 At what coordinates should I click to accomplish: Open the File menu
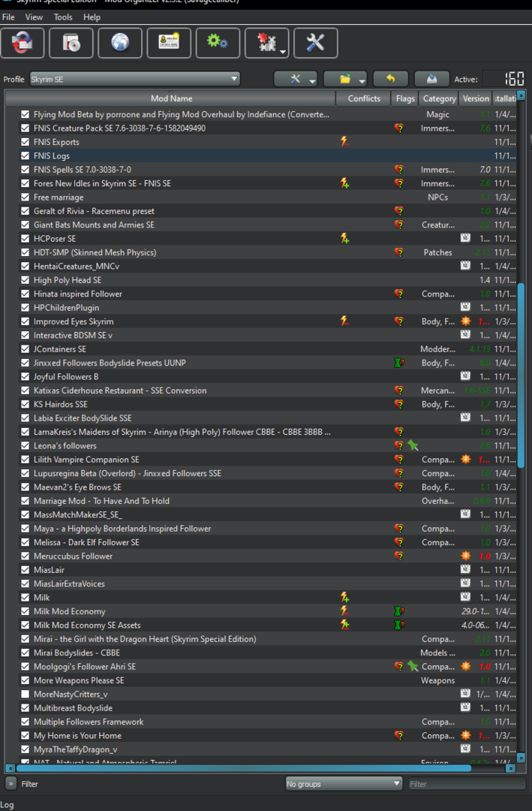pos(8,17)
